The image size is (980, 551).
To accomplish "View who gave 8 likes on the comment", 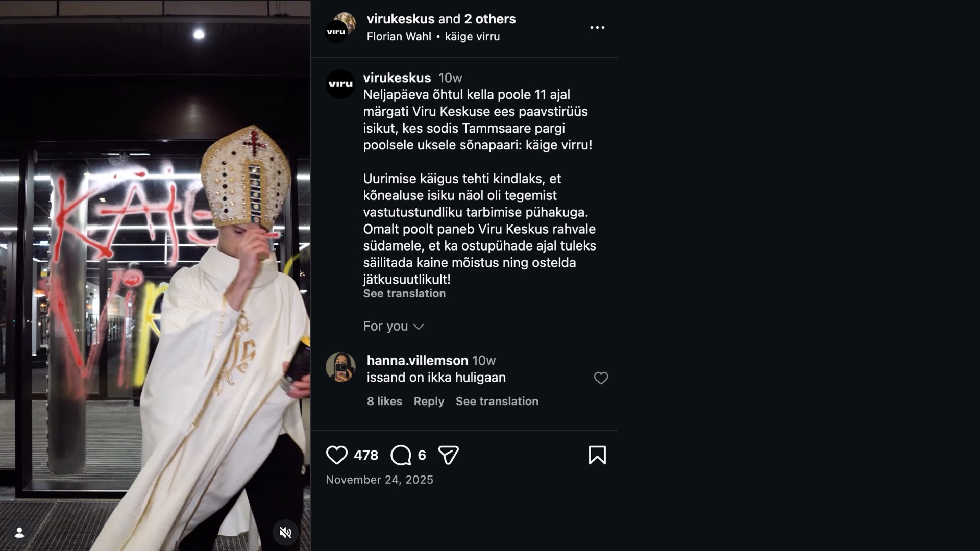I will [x=384, y=402].
